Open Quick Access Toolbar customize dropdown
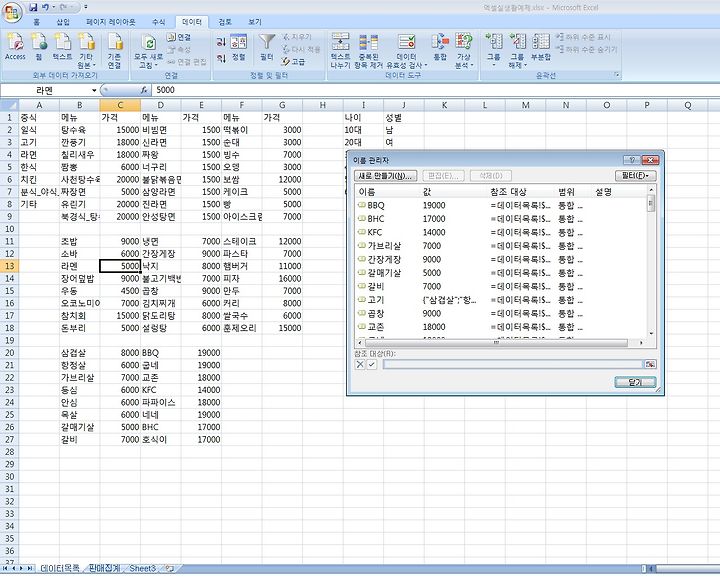Image resolution: width=720 pixels, height=586 pixels. coord(85,7)
